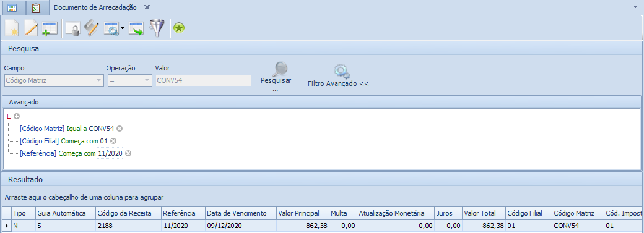Open the clipboard checklist tab icon

[x=36, y=8]
